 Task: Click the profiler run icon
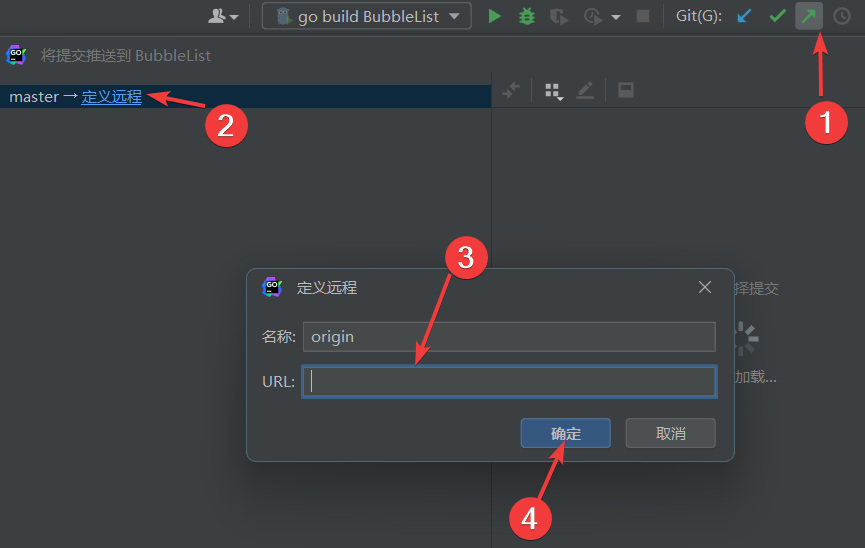coord(593,17)
